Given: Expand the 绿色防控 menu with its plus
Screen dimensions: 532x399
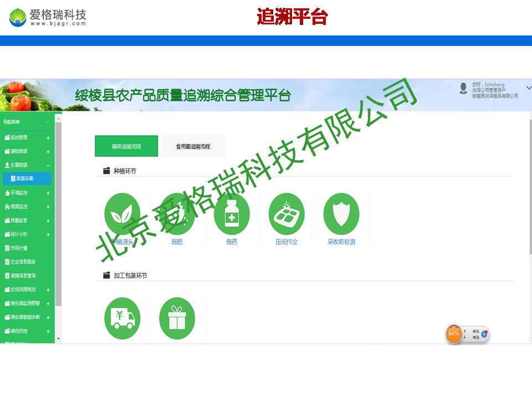Looking at the screenshot, I should pos(48,331).
